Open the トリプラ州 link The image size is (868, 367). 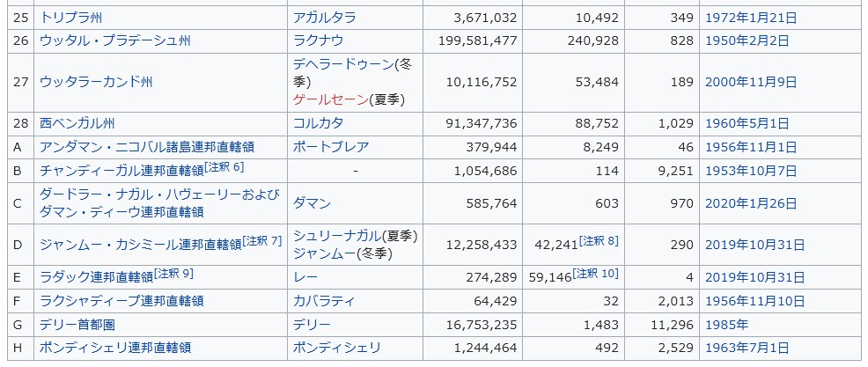tap(71, 18)
